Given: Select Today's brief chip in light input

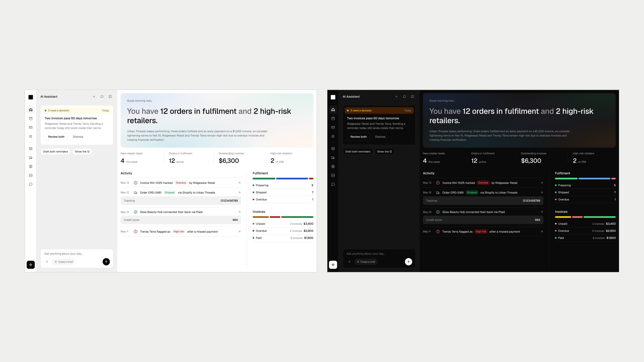Looking at the screenshot, I should coord(64,262).
